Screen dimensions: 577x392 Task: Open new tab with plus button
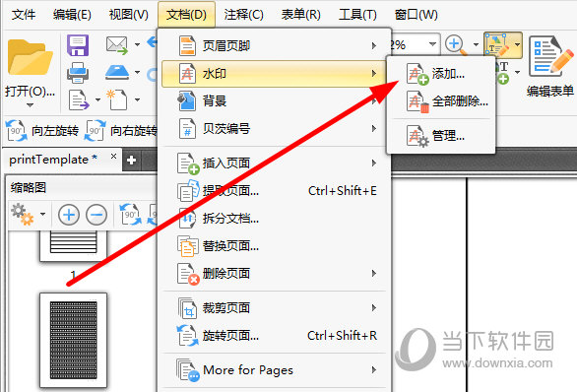pos(131,161)
